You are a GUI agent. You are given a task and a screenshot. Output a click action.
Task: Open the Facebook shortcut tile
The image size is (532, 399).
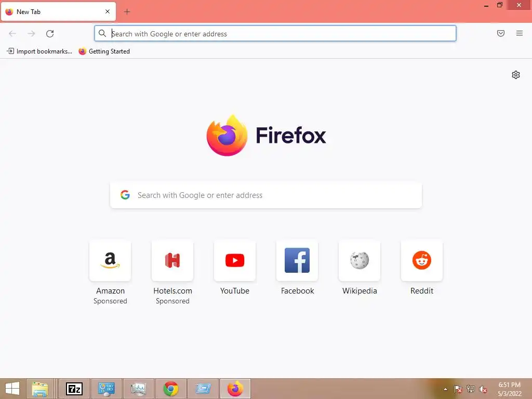tap(297, 261)
